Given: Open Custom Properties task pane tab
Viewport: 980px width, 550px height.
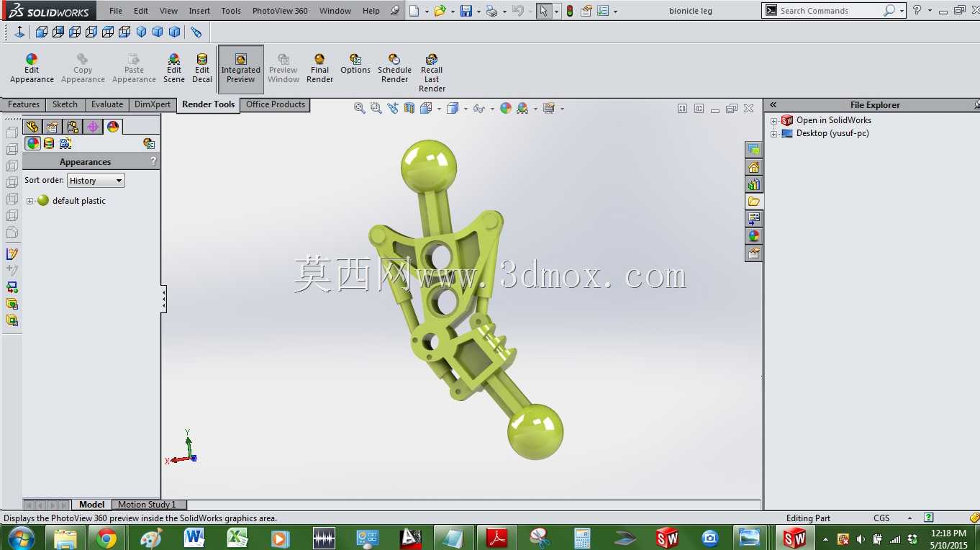Looking at the screenshot, I should 753,253.
